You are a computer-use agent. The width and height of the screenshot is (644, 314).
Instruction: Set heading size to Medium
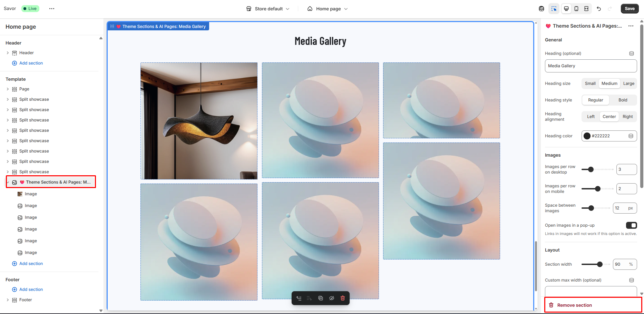tap(609, 84)
